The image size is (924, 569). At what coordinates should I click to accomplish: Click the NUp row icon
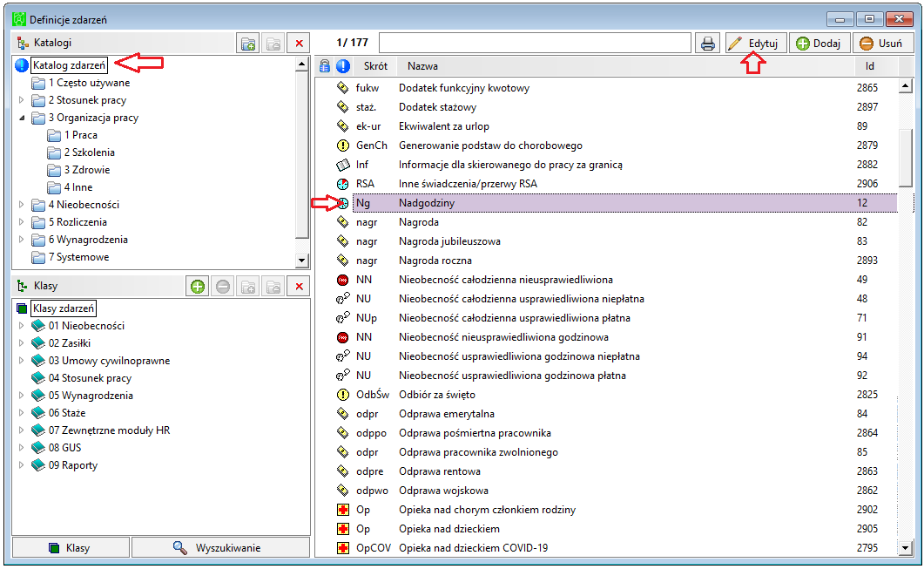342,318
